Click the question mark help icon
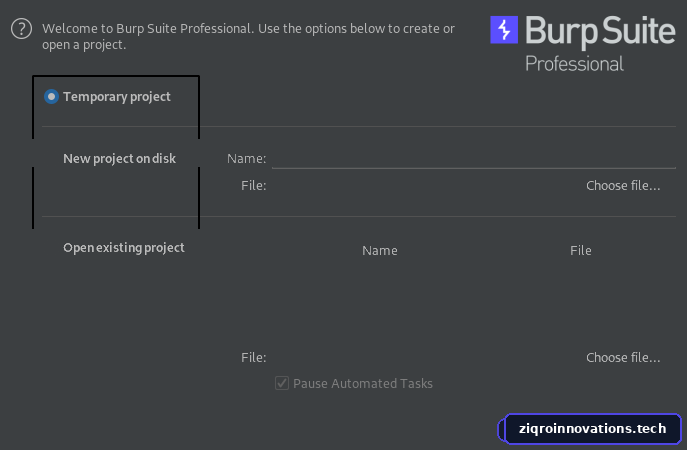687x450 pixels. [x=21, y=29]
